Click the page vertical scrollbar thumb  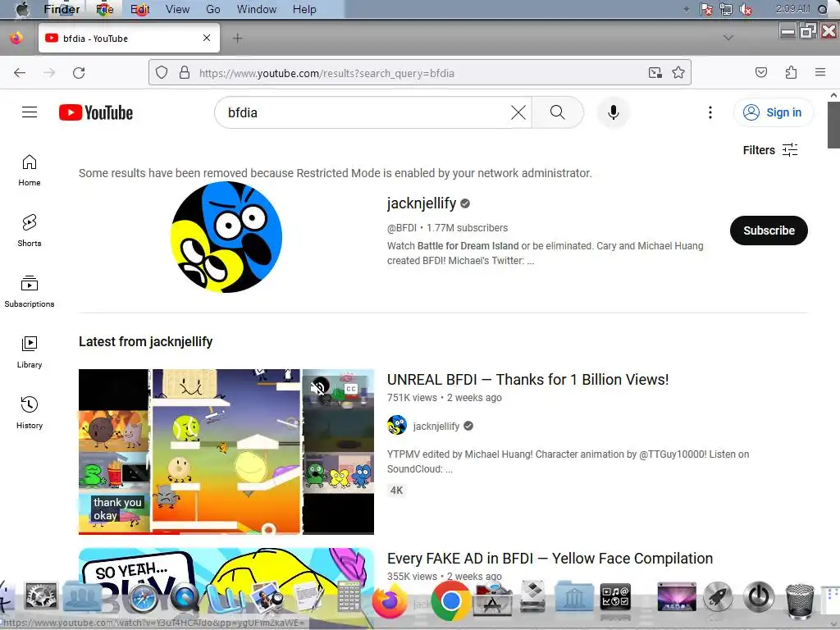coord(833,125)
